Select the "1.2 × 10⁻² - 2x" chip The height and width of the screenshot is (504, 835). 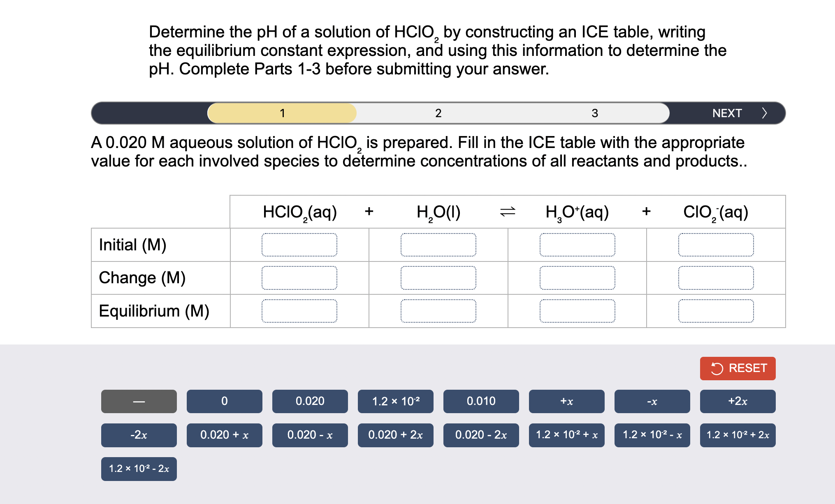(139, 468)
